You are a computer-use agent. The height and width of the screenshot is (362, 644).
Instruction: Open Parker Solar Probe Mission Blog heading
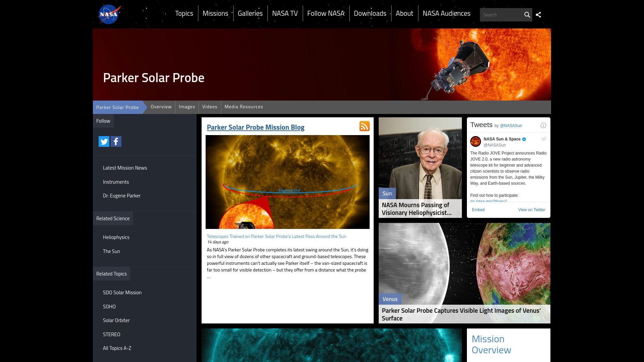[x=256, y=127]
